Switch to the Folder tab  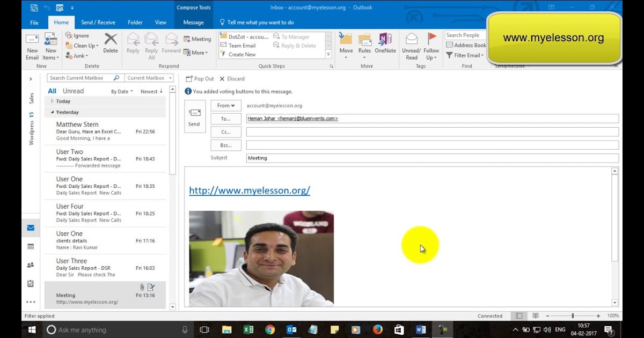pyautogui.click(x=135, y=23)
